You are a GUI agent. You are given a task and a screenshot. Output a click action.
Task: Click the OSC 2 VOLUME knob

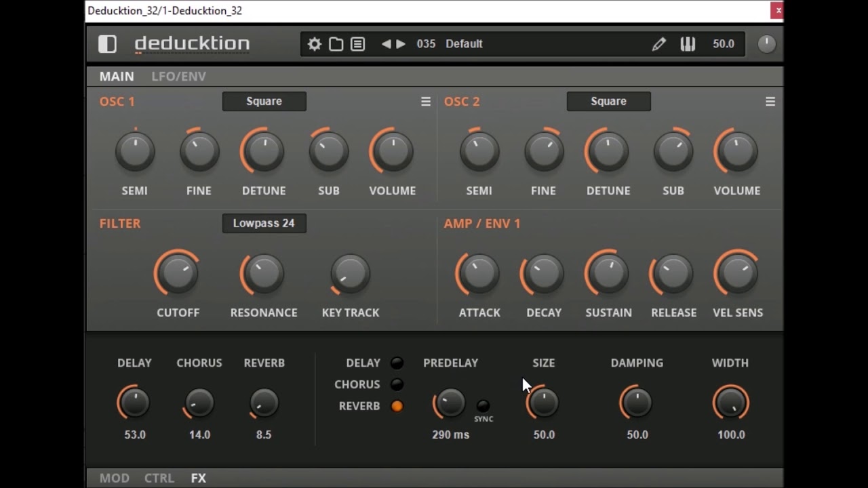[736, 151]
